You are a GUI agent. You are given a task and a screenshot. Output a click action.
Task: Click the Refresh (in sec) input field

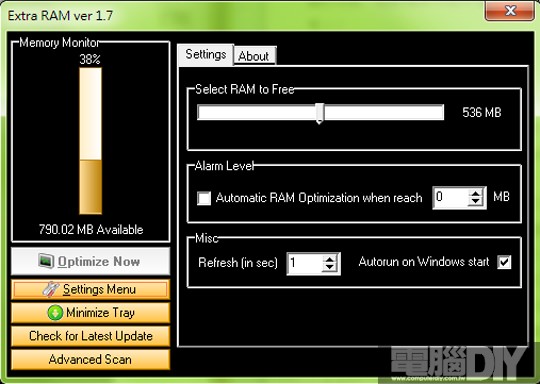pos(305,263)
